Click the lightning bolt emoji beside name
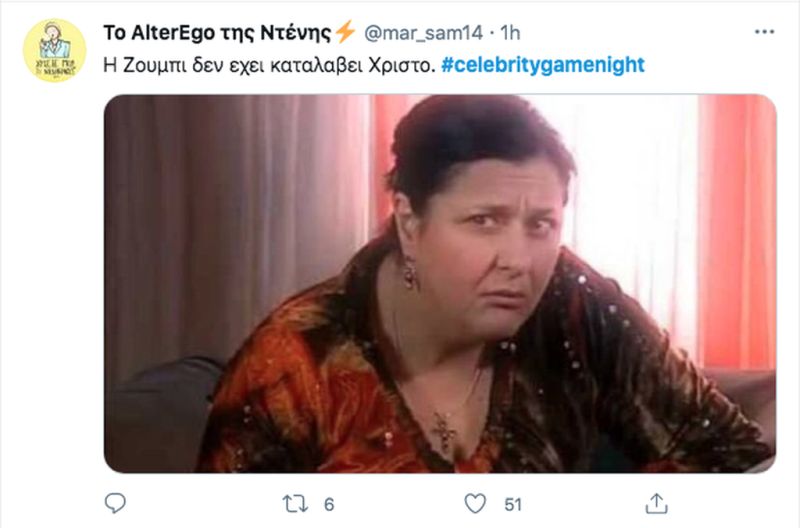Screen dimensions: 800x528 [x=345, y=32]
